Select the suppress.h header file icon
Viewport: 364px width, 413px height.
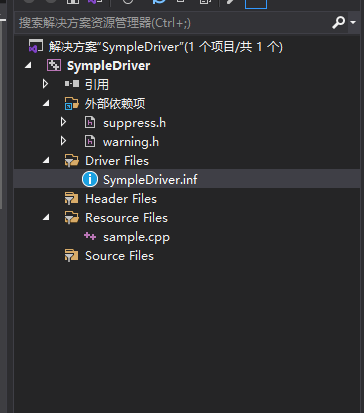90,122
